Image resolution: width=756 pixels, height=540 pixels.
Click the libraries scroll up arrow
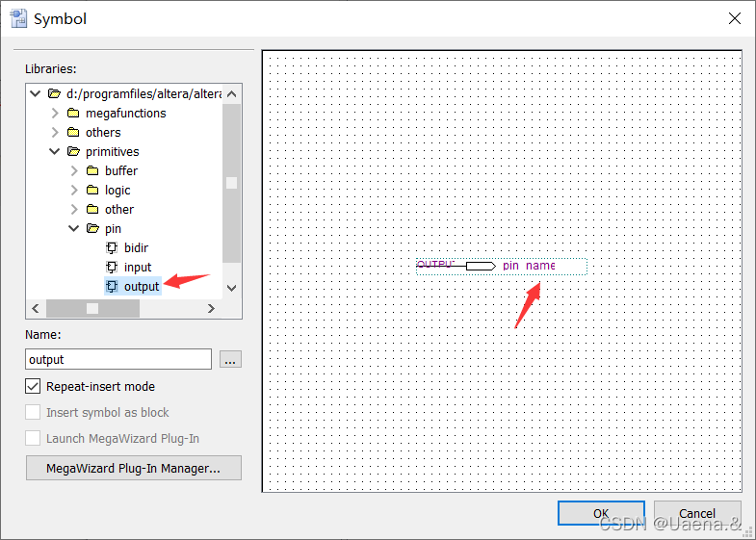click(x=231, y=94)
